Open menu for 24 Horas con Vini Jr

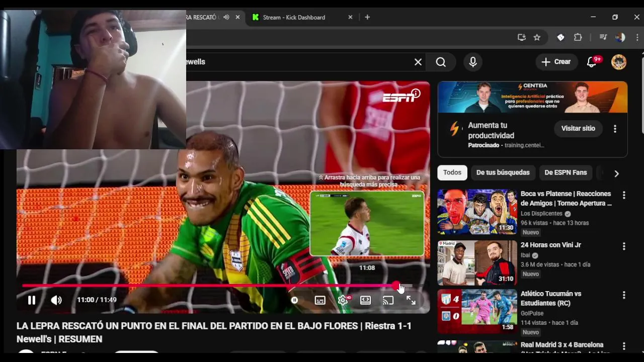tap(624, 246)
